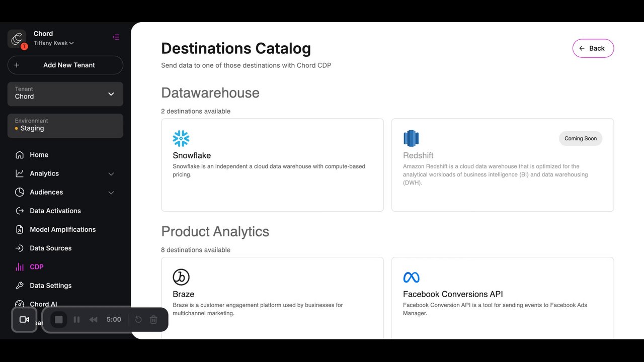Rewind the recording
Viewport: 644px width, 362px height.
pyautogui.click(x=93, y=320)
